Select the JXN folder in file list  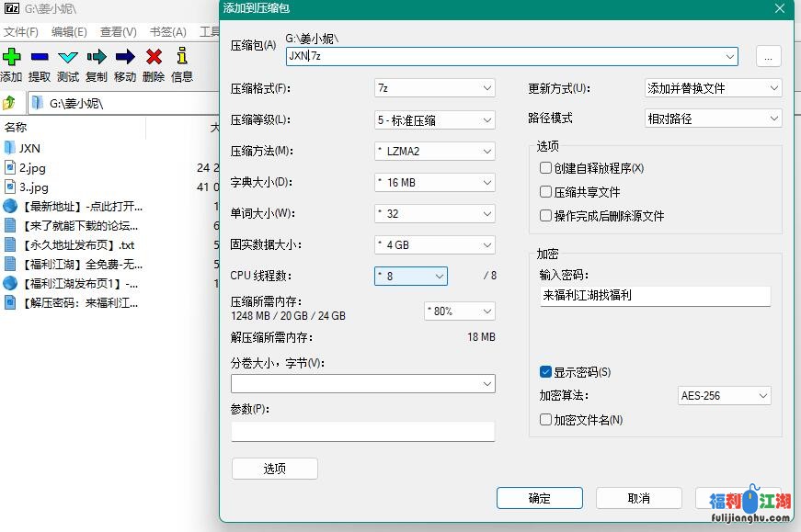29,148
